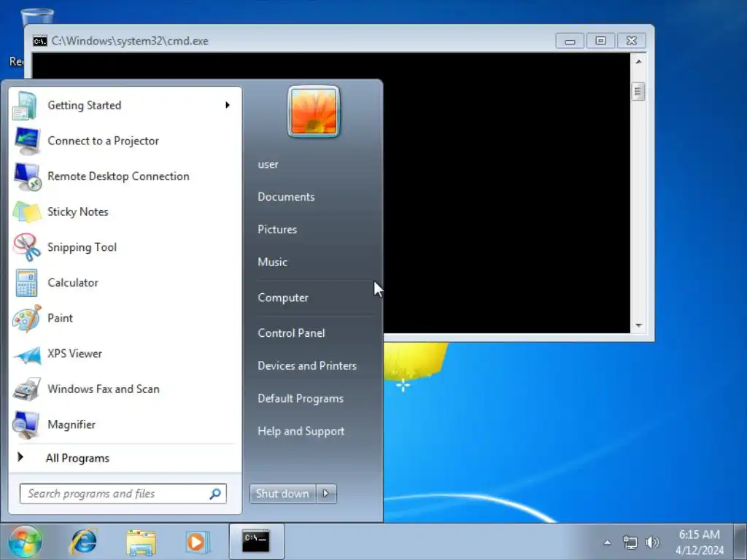Open Devices and Printers

click(307, 366)
